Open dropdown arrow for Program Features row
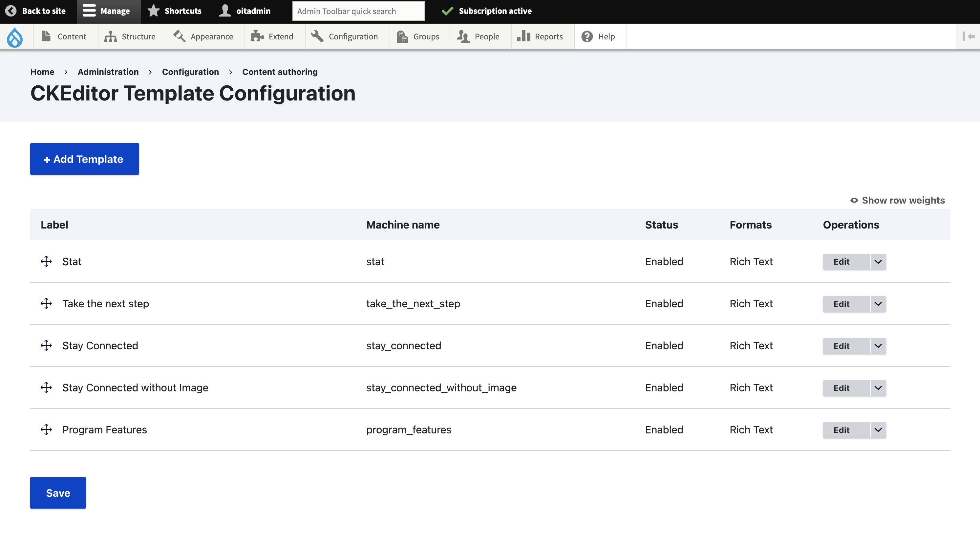This screenshot has width=980, height=547. pos(878,430)
